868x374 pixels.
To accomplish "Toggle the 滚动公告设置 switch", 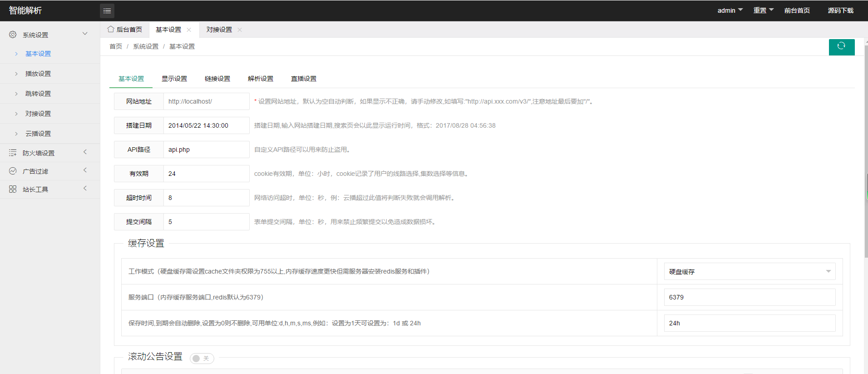I will coord(202,359).
